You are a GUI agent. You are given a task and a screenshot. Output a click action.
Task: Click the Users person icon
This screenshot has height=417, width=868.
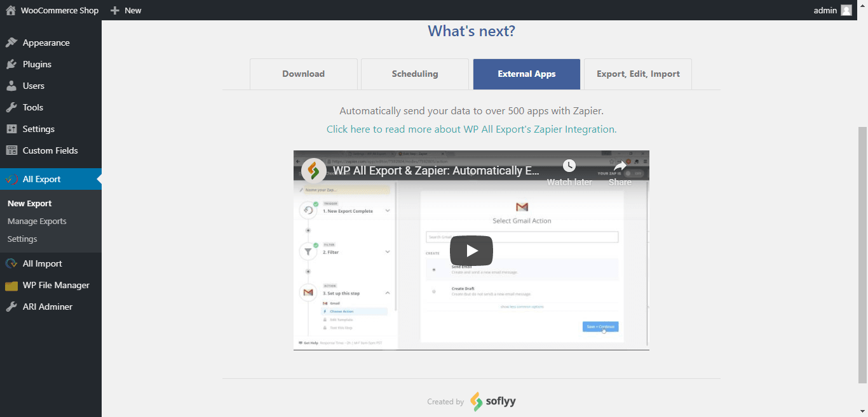pyautogui.click(x=11, y=86)
